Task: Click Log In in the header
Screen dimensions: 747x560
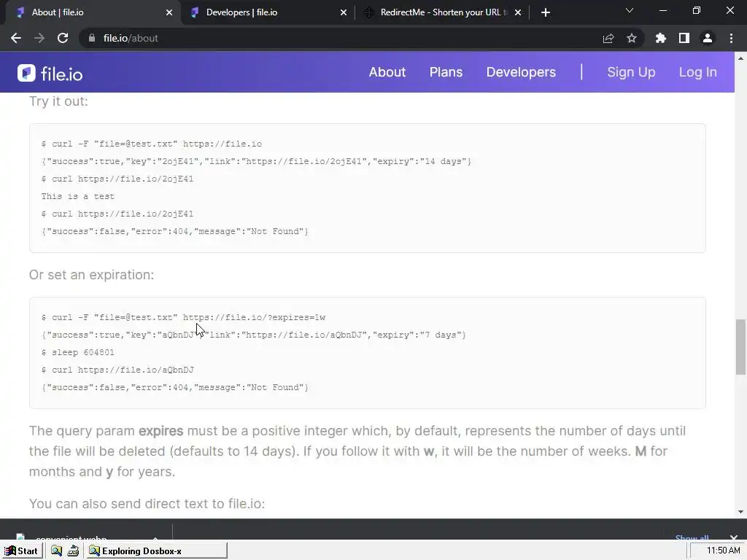Action: point(697,72)
